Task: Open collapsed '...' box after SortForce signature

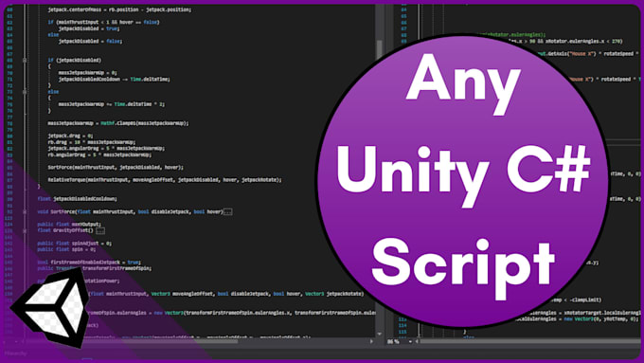Action: coord(227,211)
